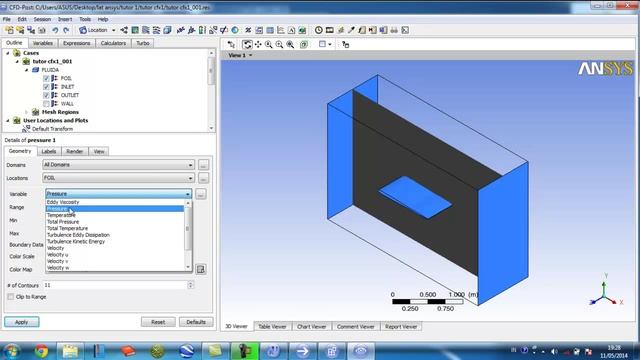The width and height of the screenshot is (640, 360).
Task: Insert a Contour plot from the toolbar
Action: [135, 30]
